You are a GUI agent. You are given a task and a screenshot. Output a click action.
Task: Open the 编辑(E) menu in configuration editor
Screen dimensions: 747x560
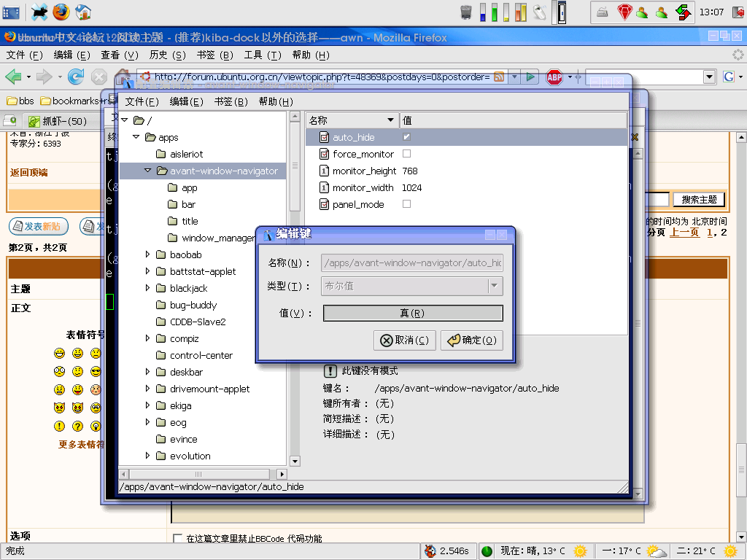click(186, 102)
